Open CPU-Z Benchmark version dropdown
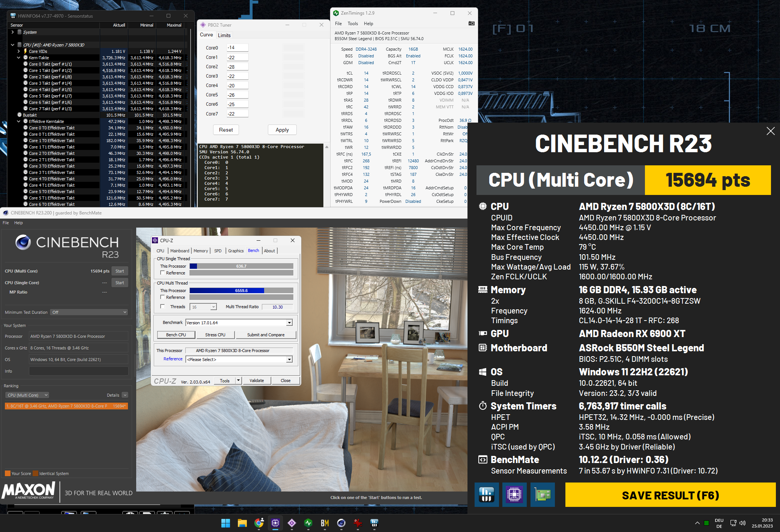 tap(289, 323)
